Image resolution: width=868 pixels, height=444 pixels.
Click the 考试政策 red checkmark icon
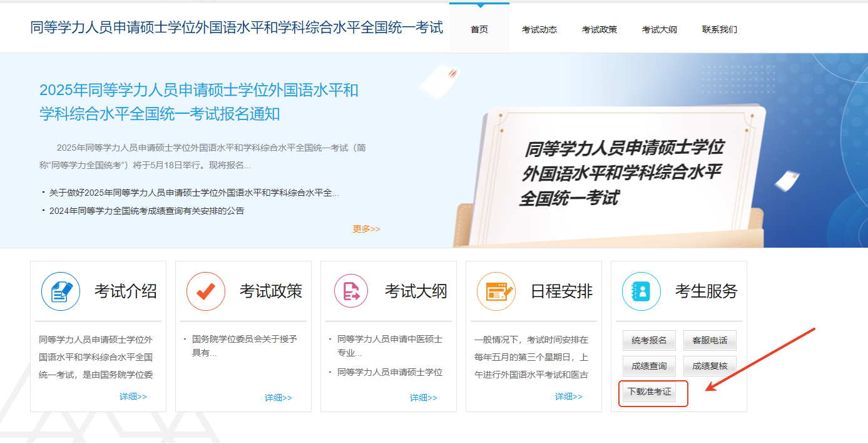206,291
